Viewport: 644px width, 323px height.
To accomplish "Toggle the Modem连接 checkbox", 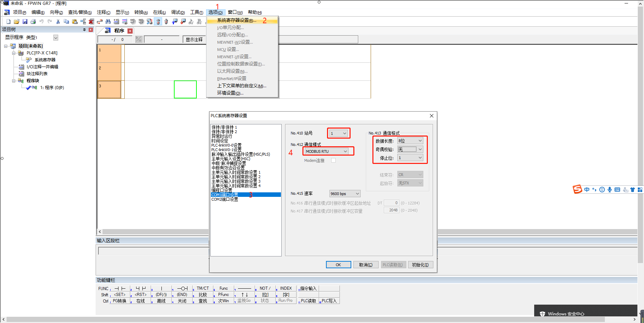I will (x=333, y=160).
